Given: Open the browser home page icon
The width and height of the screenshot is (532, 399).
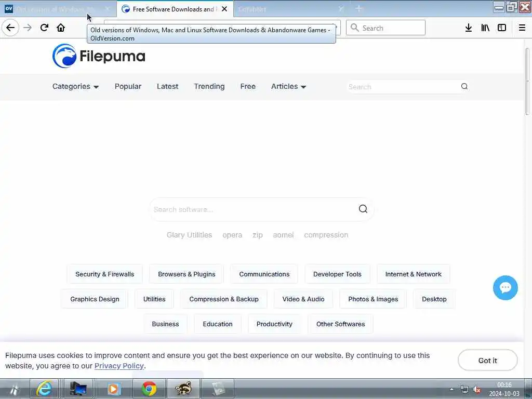Looking at the screenshot, I should pyautogui.click(x=61, y=28).
